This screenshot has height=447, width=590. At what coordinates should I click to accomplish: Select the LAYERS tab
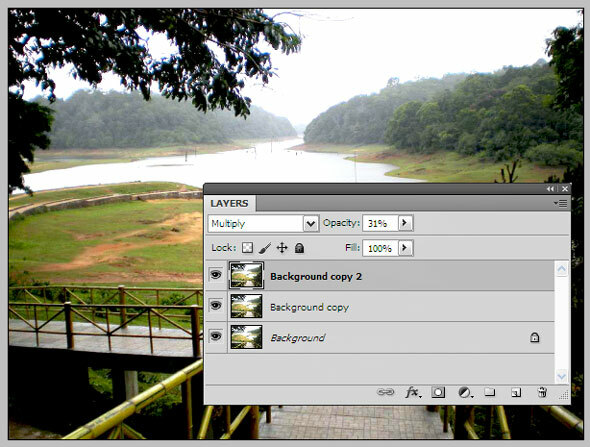[x=230, y=204]
